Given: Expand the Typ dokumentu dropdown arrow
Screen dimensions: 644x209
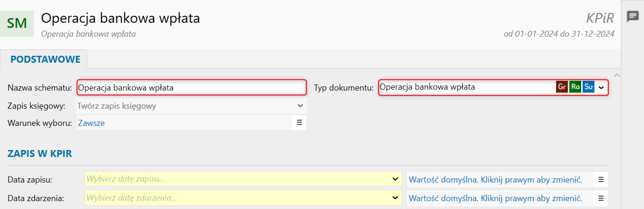Looking at the screenshot, I should (601, 87).
